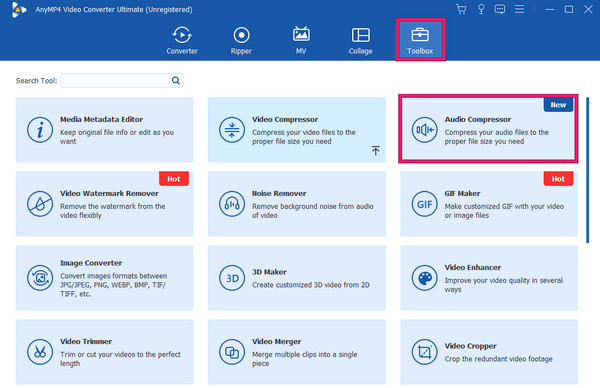Open the Noise Remover tool
Viewport: 600px width, 388px height.
coord(297,204)
